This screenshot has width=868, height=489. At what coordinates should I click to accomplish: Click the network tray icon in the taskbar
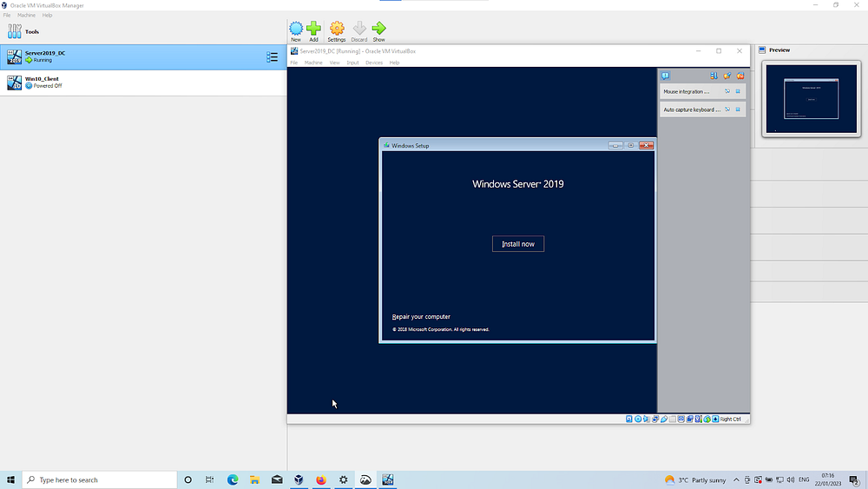(779, 479)
